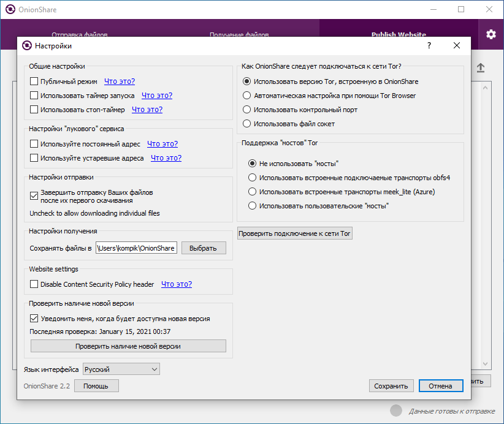
Task: Check Disable Content Security Policy header
Action: [x=34, y=284]
